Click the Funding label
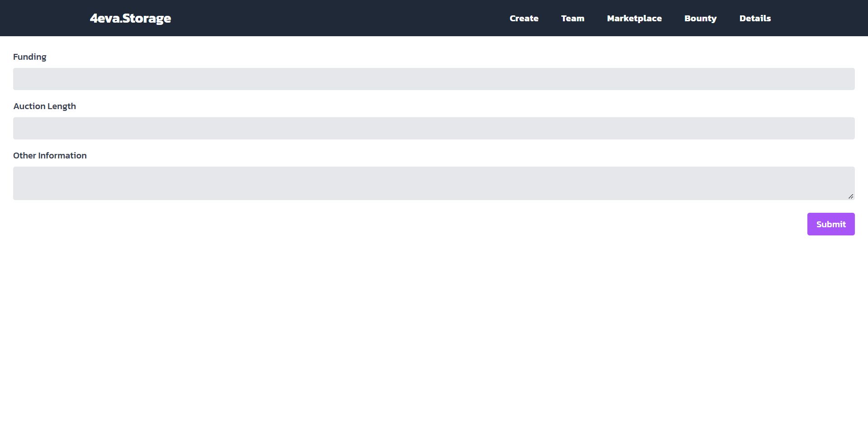Screen dimensions: 868x426 pyautogui.click(x=30, y=57)
